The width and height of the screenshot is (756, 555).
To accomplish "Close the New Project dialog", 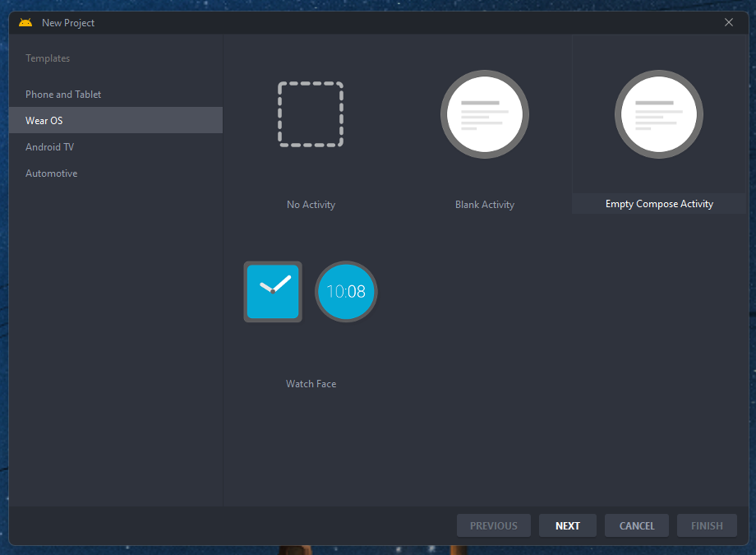I will coord(729,22).
